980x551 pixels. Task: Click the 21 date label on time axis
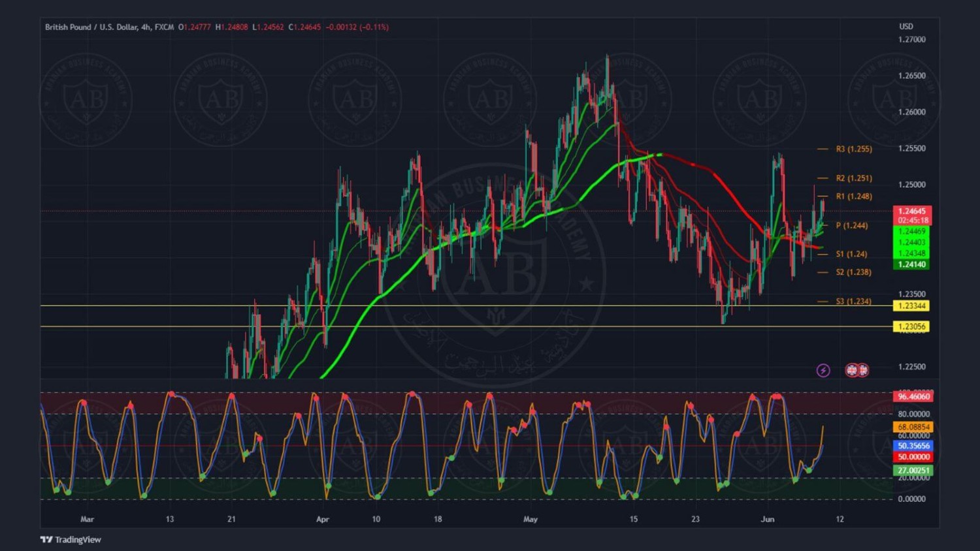231,520
